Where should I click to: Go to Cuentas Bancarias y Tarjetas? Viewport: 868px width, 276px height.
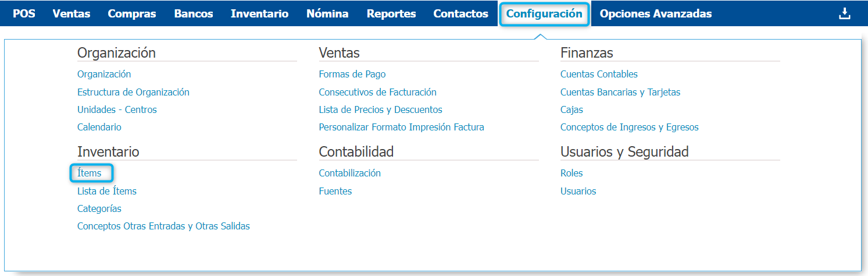pos(620,92)
